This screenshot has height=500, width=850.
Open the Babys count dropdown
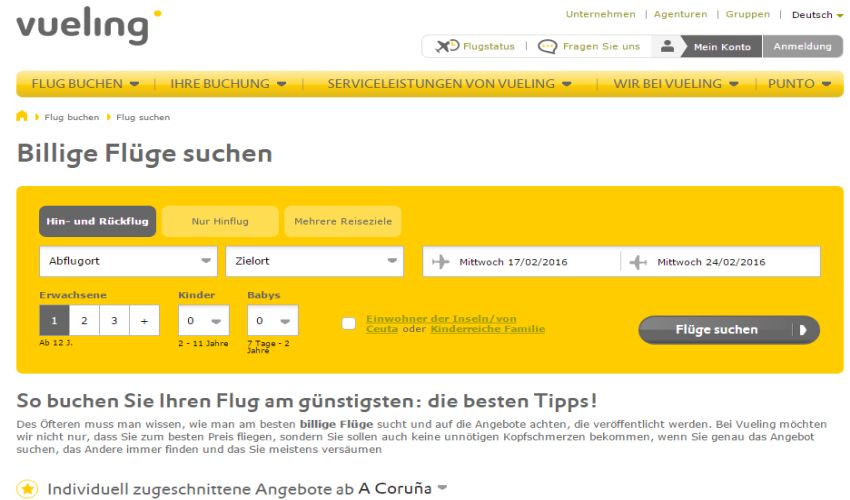point(273,320)
